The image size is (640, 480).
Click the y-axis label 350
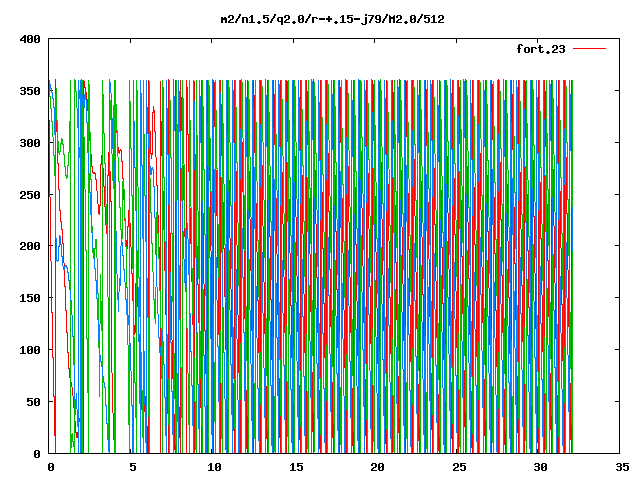click(30, 91)
